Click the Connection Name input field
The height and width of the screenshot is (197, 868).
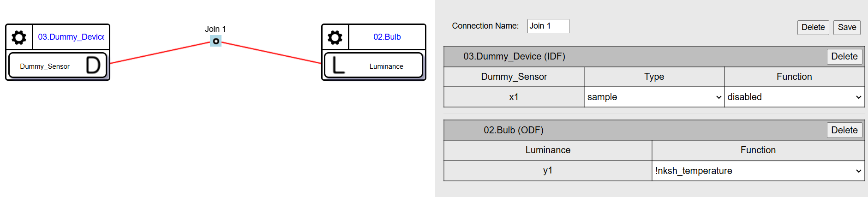pyautogui.click(x=548, y=26)
